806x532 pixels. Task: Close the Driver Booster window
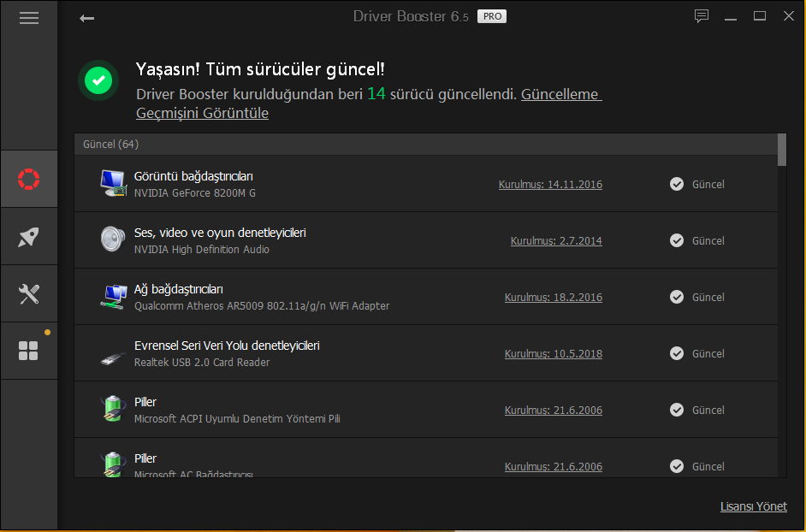pos(789,16)
